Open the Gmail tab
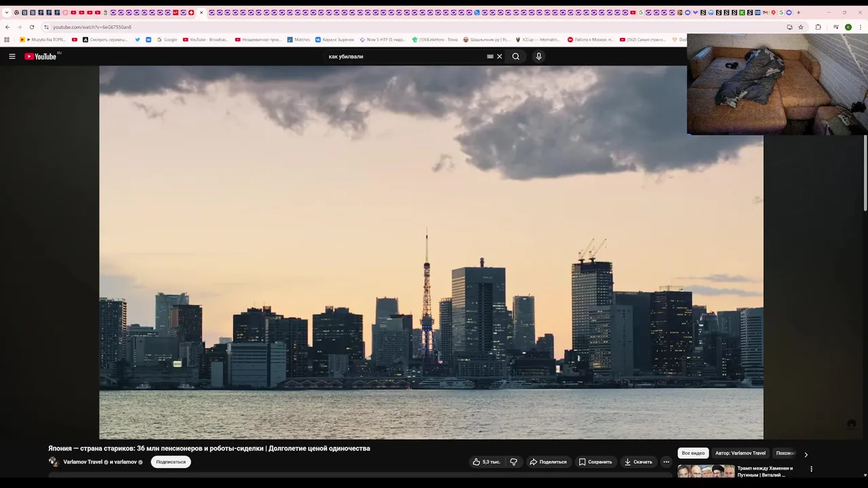This screenshot has width=868, height=488. click(x=766, y=12)
